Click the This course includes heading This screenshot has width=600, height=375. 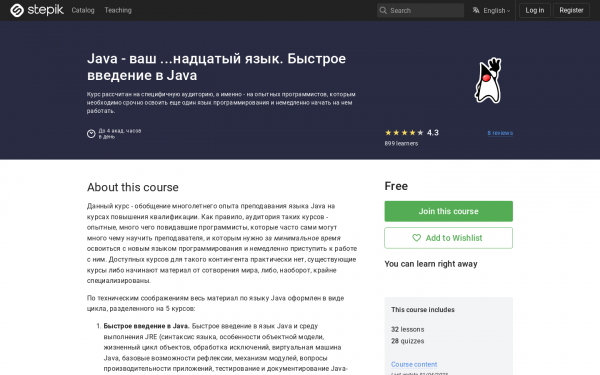[x=423, y=310]
